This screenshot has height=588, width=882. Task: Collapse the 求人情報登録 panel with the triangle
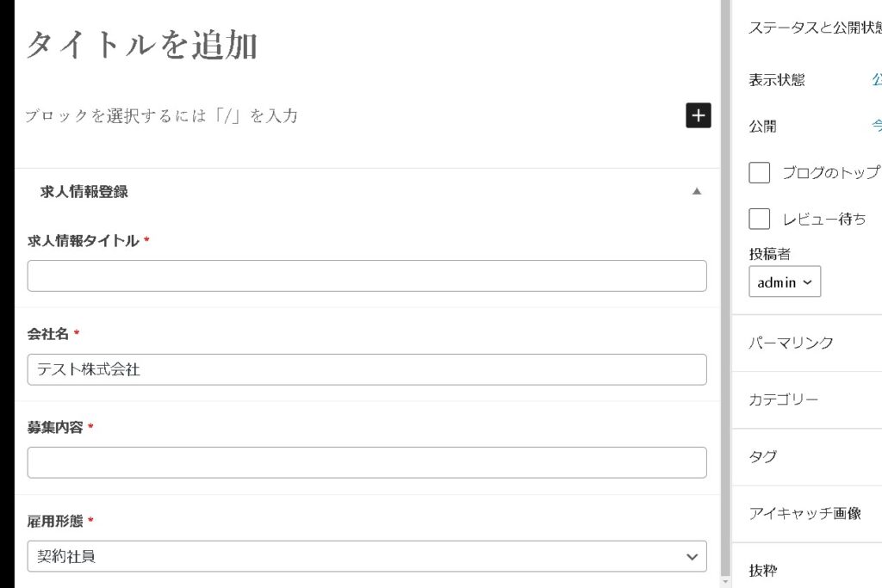point(697,191)
